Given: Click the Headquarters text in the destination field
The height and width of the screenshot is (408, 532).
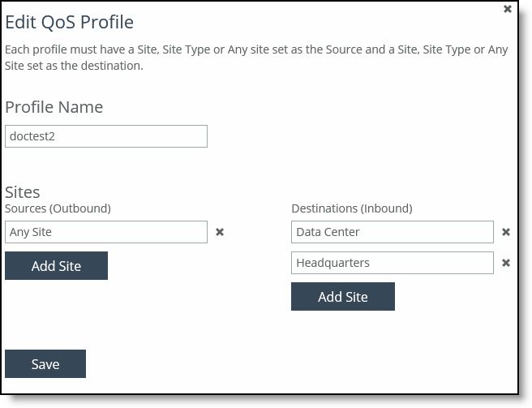Looking at the screenshot, I should pos(332,263).
